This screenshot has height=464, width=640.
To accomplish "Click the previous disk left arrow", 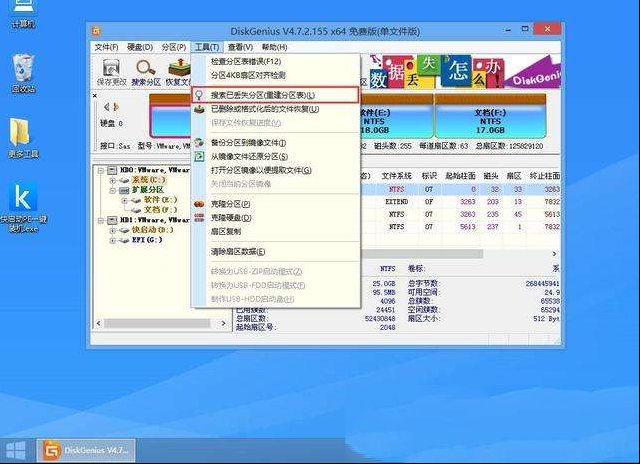I will pyautogui.click(x=107, y=107).
